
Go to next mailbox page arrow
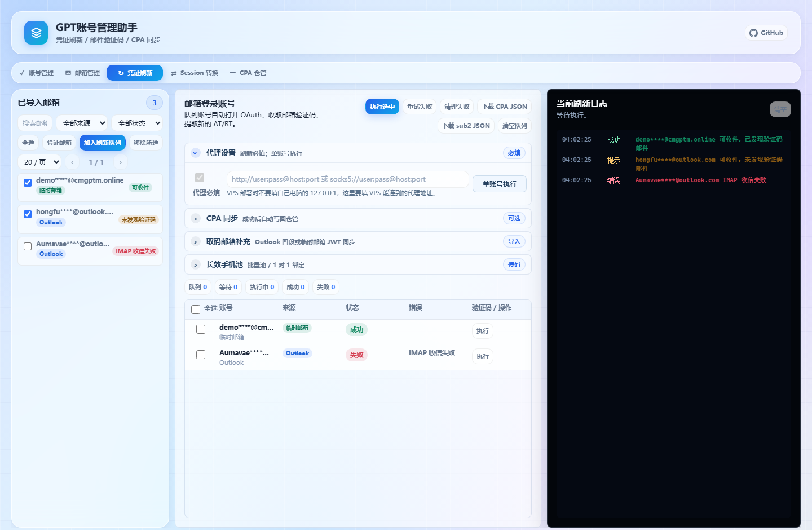click(121, 162)
